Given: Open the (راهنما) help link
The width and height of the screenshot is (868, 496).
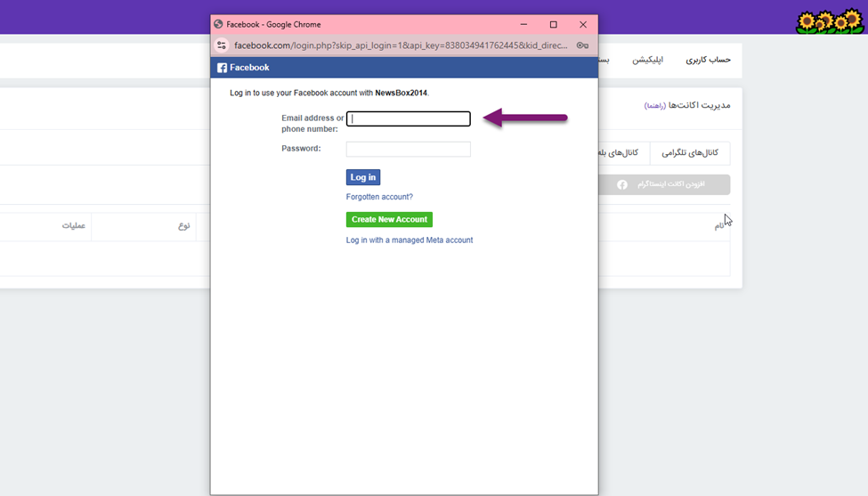Looking at the screenshot, I should click(x=655, y=105).
